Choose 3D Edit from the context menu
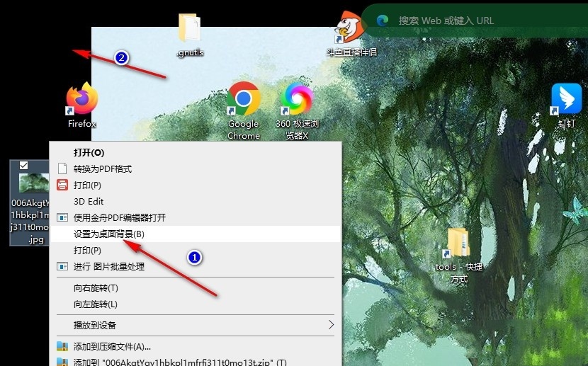The height and width of the screenshot is (366, 588). 89,201
